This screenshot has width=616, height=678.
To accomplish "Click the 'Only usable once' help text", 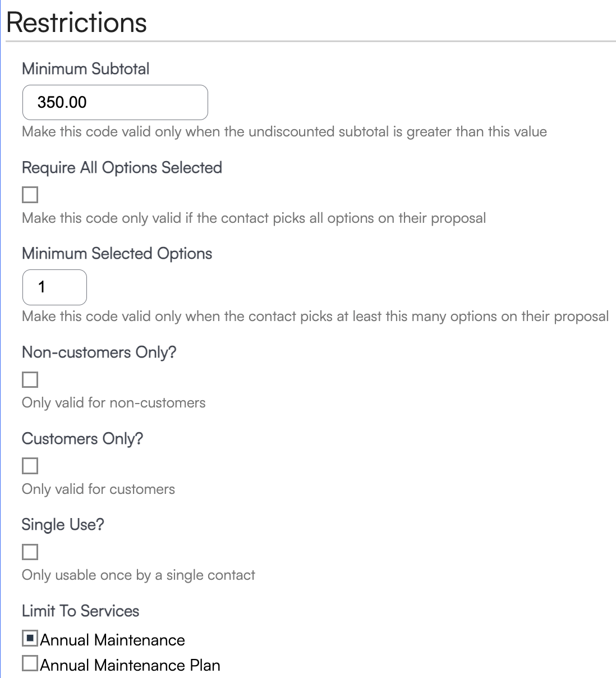I will click(x=138, y=575).
